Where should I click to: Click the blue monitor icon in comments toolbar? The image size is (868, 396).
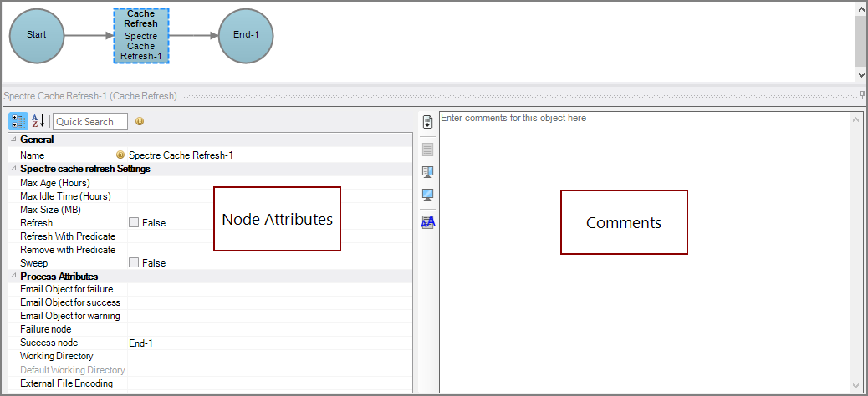tap(427, 195)
